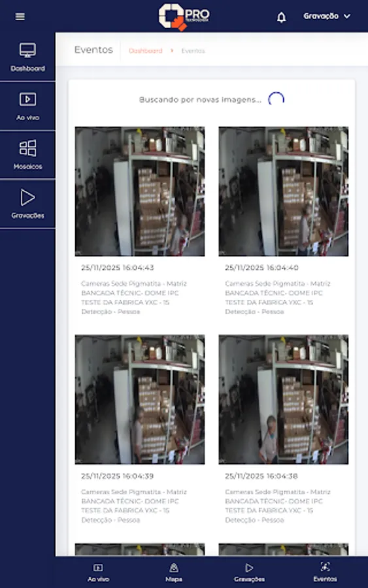Select timestamp 25/11/2025 16:04:43

[x=118, y=267]
